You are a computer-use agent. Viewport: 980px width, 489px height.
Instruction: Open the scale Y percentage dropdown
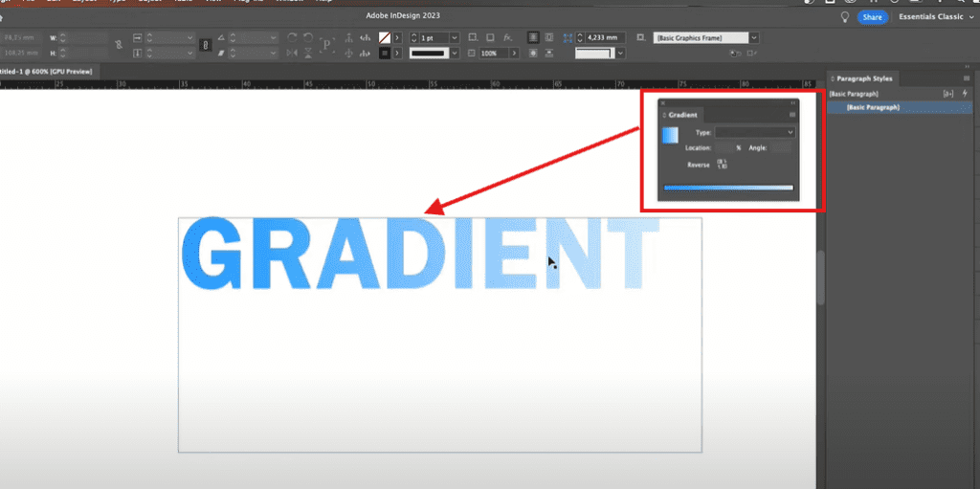point(190,54)
